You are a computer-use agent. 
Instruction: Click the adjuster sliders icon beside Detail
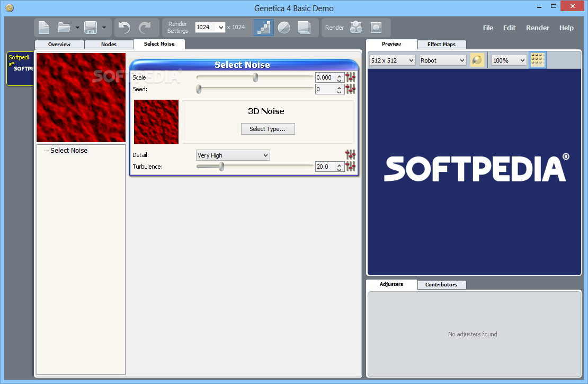[350, 155]
